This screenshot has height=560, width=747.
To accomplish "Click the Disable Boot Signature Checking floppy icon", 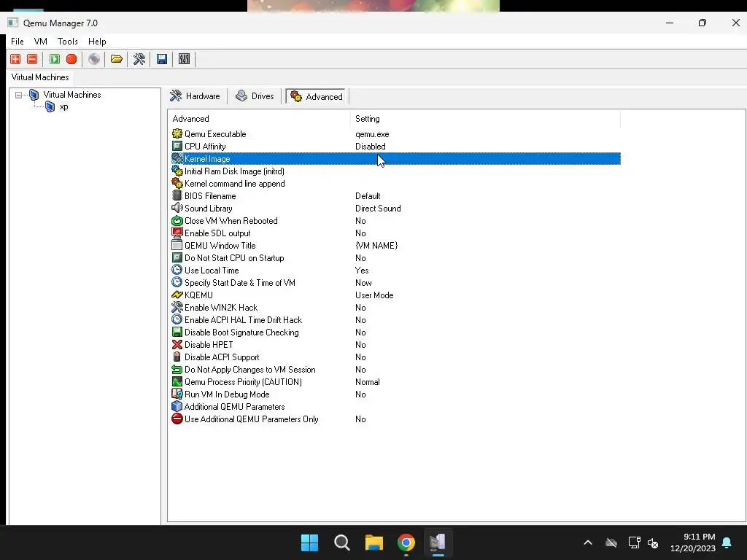I will [x=177, y=332].
